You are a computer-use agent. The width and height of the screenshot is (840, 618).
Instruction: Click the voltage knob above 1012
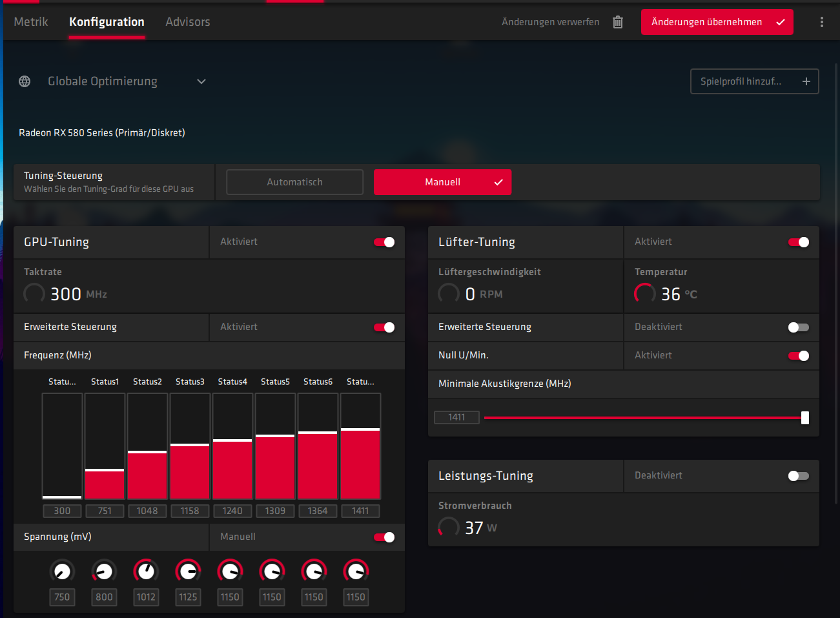pyautogui.click(x=146, y=571)
